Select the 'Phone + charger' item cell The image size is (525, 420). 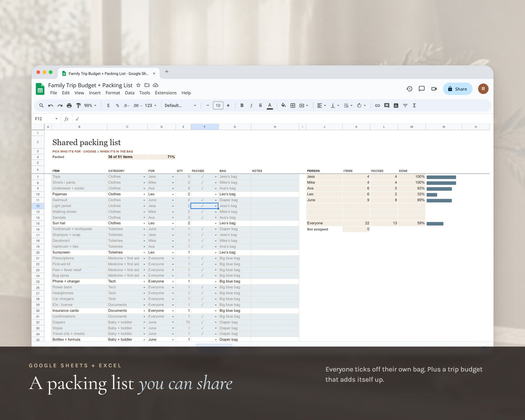[x=79, y=282]
